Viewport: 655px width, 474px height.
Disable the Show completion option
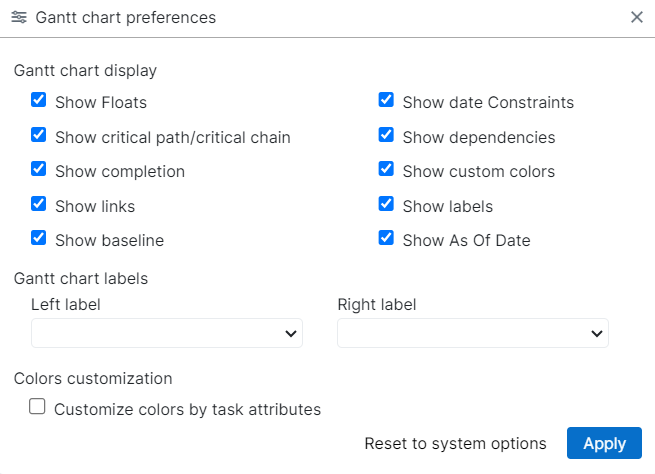click(39, 170)
